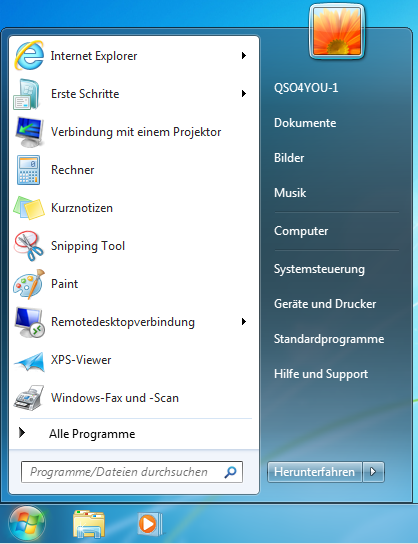The height and width of the screenshot is (544, 418).
Task: Launch XPS-Viewer paper plane icon
Action: point(29,361)
